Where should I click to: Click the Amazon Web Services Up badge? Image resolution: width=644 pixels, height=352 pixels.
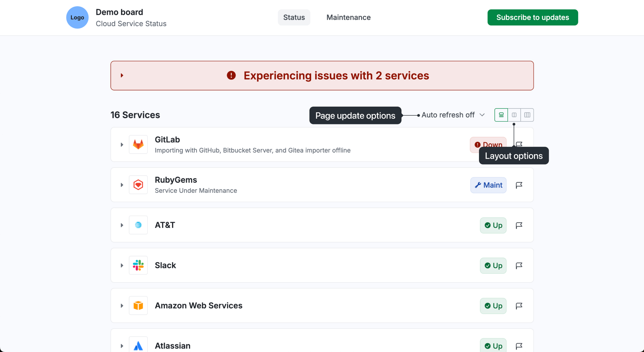click(x=493, y=306)
